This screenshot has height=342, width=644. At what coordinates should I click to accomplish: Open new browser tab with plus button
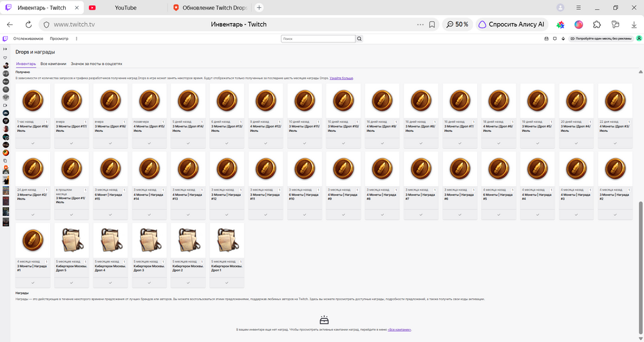pyautogui.click(x=259, y=7)
